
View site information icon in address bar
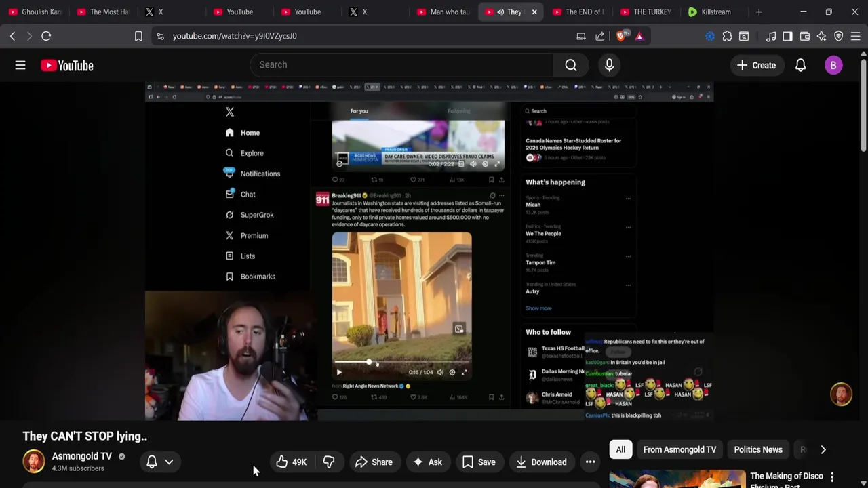pyautogui.click(x=160, y=36)
